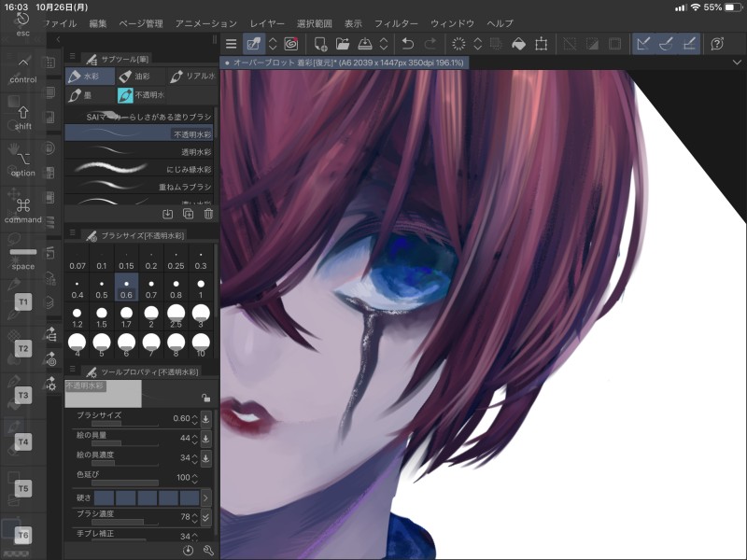Click the Deselect icon in command bar

[x=570, y=44]
